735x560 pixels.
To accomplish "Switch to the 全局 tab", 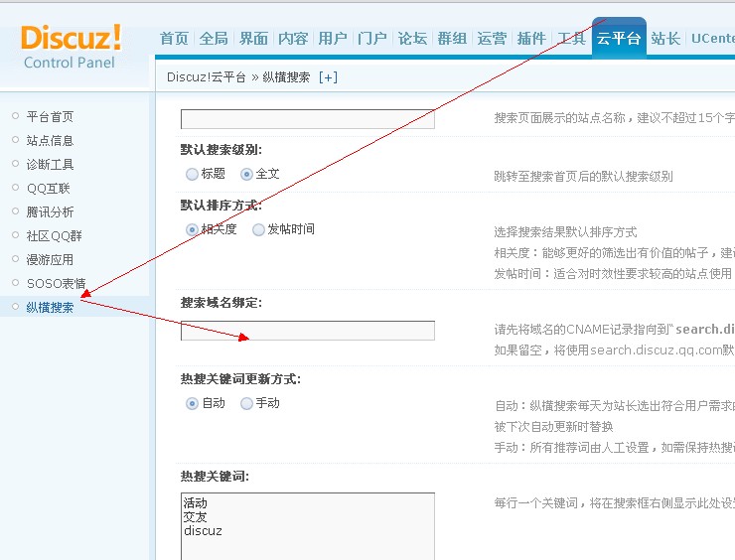I will 214,38.
